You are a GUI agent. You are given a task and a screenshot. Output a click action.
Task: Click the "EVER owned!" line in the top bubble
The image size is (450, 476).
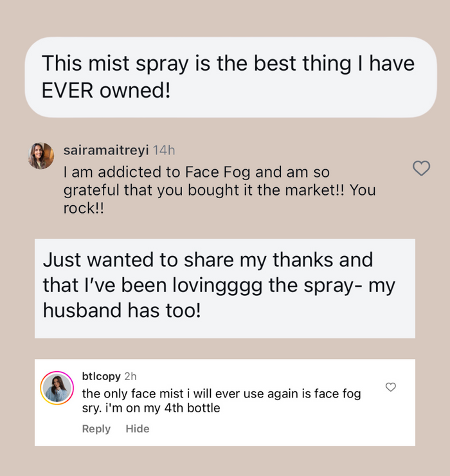pyautogui.click(x=106, y=90)
